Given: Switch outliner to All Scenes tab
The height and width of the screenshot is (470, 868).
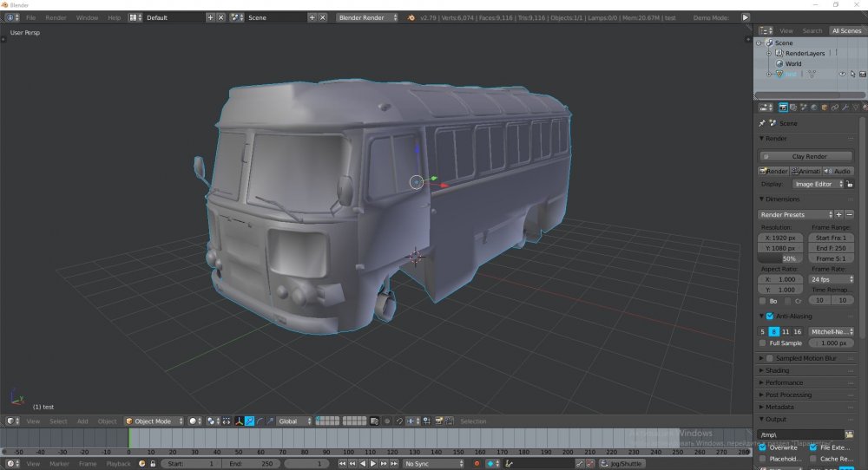Looking at the screenshot, I should coord(845,30).
